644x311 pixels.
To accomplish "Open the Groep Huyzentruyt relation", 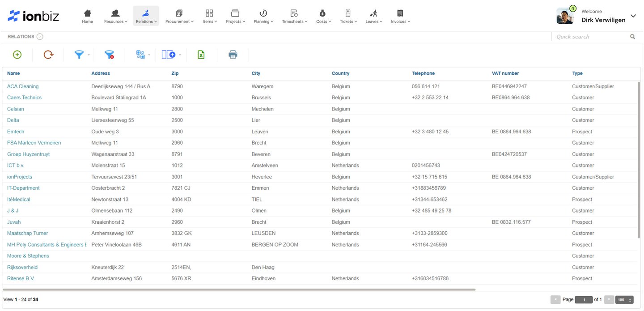I will (x=28, y=154).
